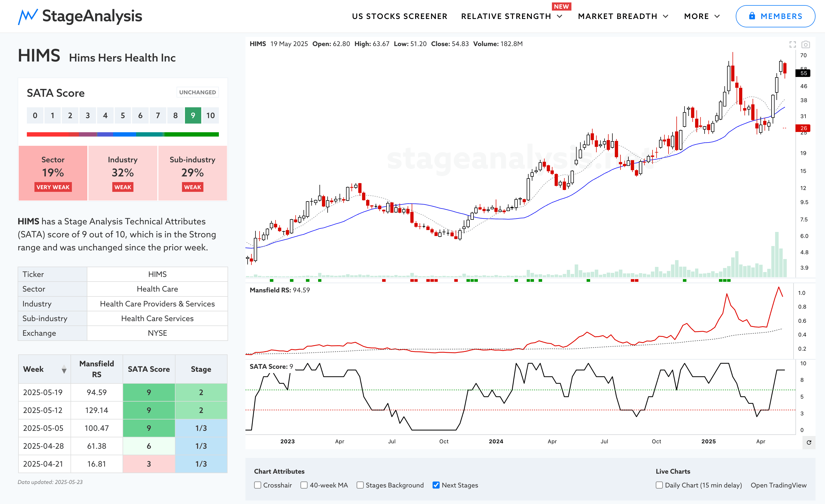825x504 pixels.
Task: Click the SATA Score column header
Action: click(149, 369)
